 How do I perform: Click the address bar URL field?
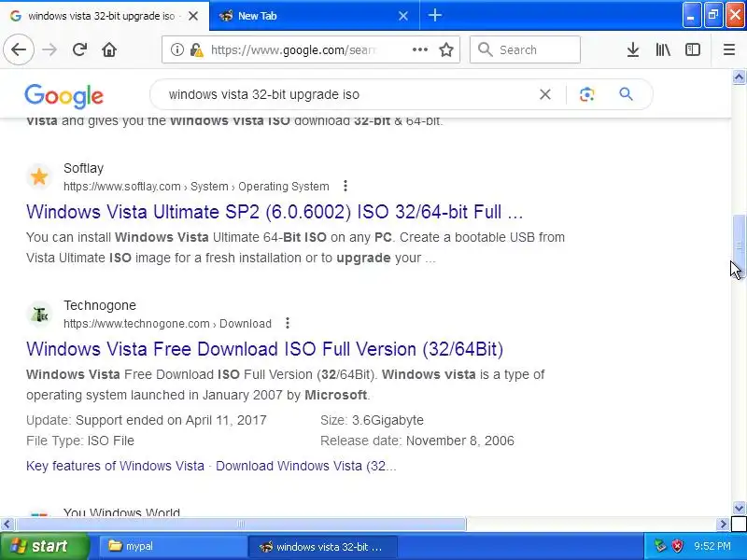coord(294,49)
